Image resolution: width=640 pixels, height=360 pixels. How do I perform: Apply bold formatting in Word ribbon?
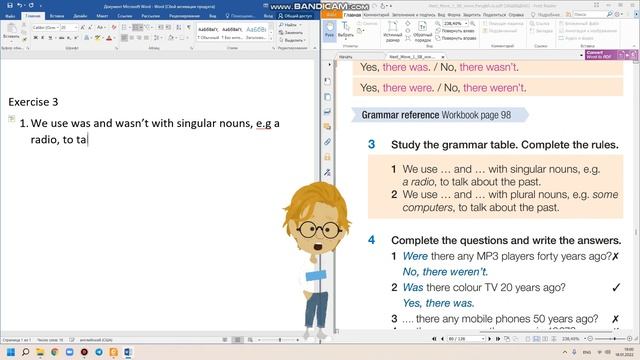(36, 38)
